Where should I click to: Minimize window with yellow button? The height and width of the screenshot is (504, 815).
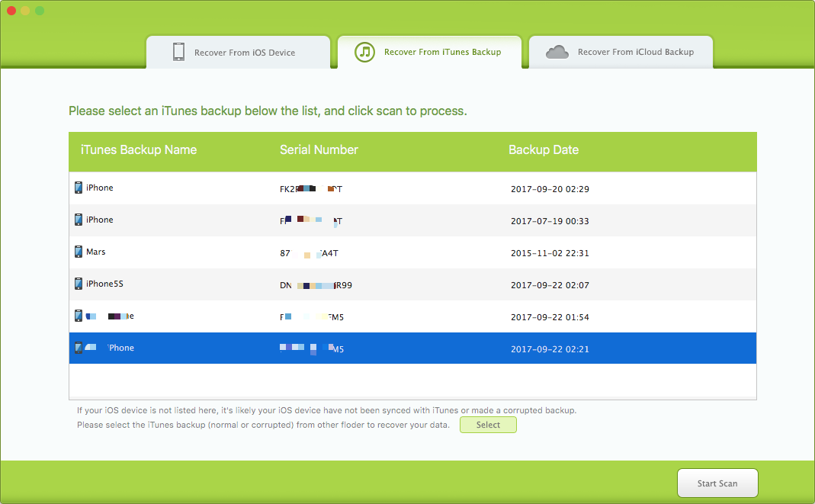[25, 11]
